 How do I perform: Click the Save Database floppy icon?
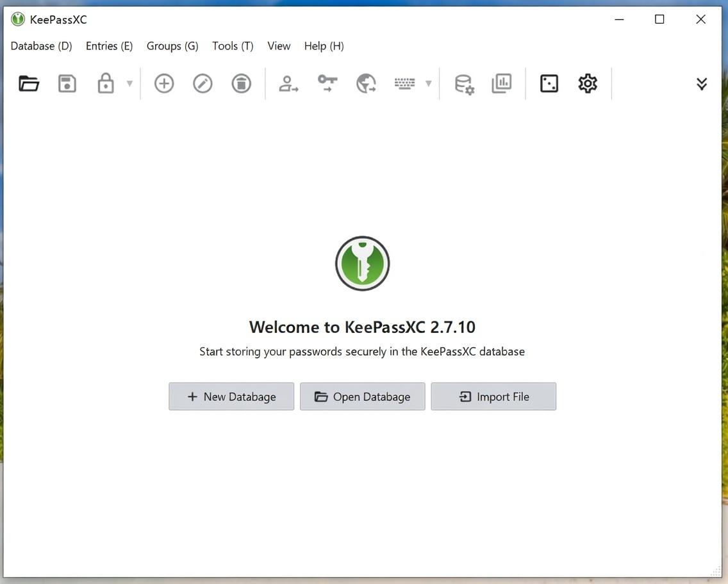tap(67, 83)
